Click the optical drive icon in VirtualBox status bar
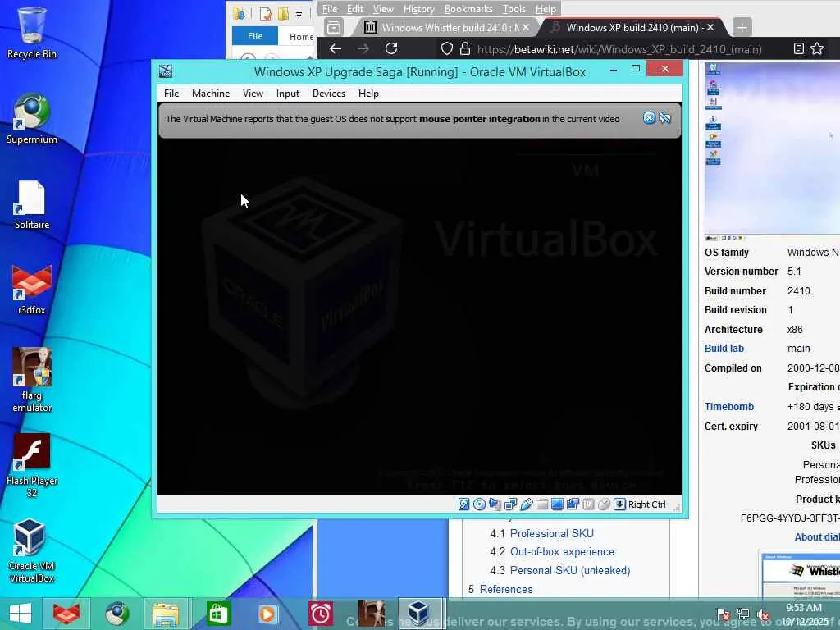This screenshot has height=630, width=840. [x=479, y=504]
